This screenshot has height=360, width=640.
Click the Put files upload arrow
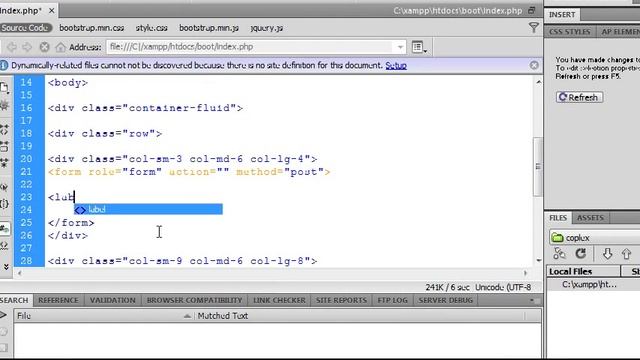[627, 254]
